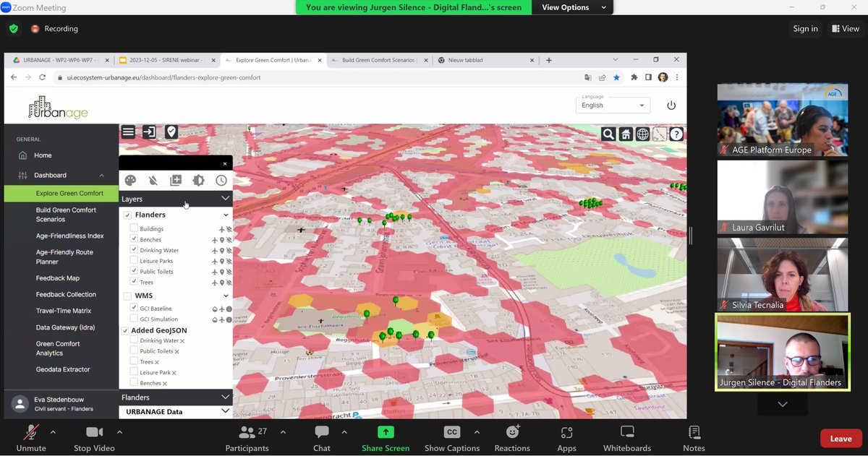Screen dimensions: 868x456
Task: Click the location checkmark pin icon
Action: coord(171,132)
